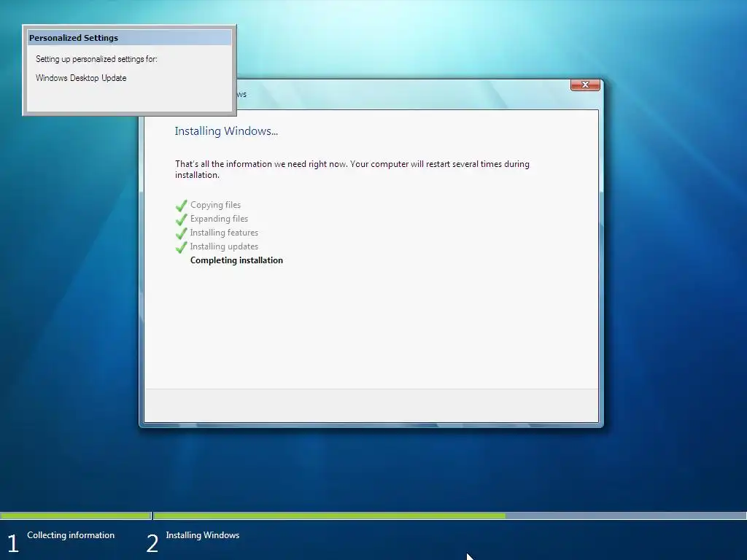Click the checkmark next to Expanding files
Viewport: 747px width, 560px height.
pyautogui.click(x=182, y=219)
